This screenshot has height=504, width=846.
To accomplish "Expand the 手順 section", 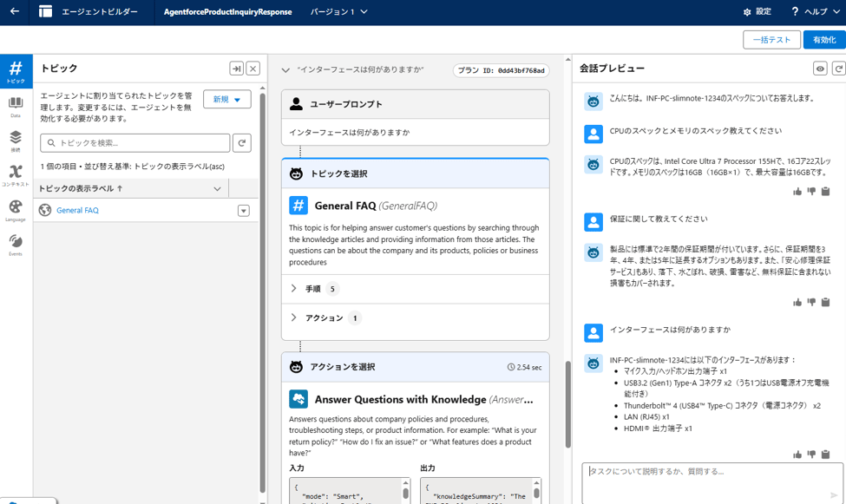I will pos(293,289).
